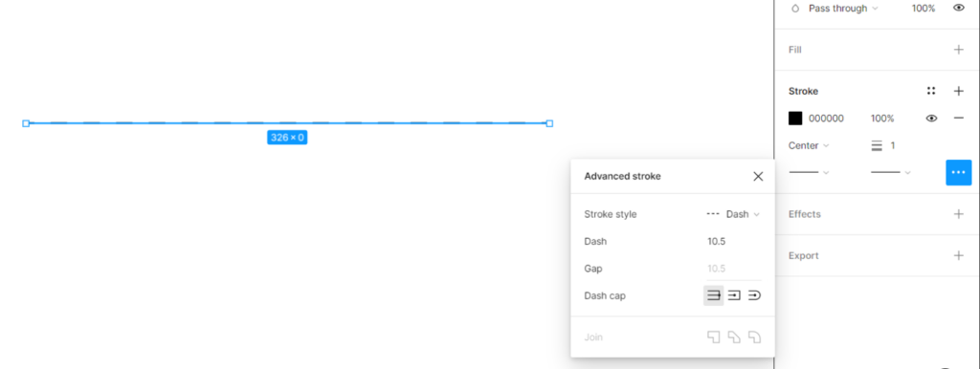
Task: Add a stroke with plus icon
Action: 958,91
